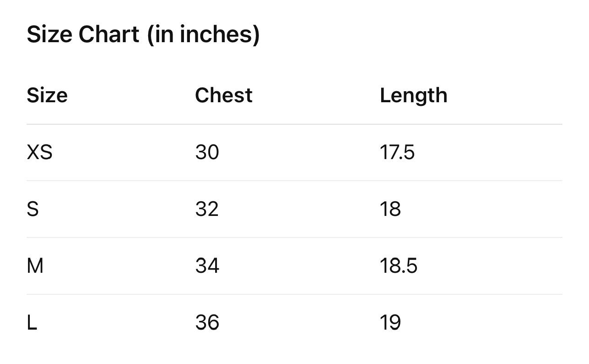Screen dimensions: 589x364
Task: Click length value 18 in S row
Action: [x=390, y=209]
